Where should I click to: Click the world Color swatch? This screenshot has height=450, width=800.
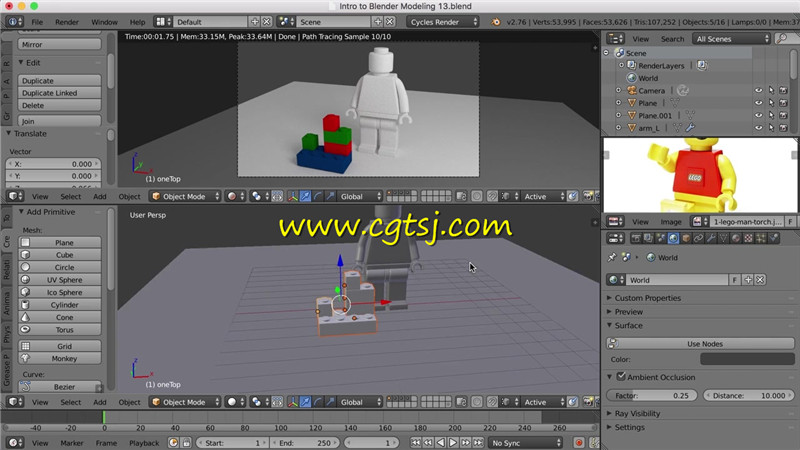click(747, 359)
